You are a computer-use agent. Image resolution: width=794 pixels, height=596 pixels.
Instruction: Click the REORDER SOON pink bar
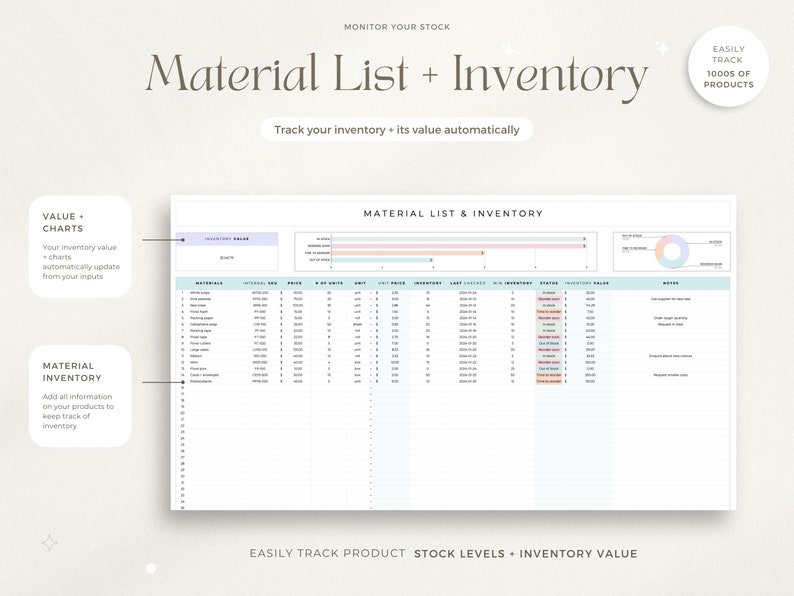pyautogui.click(x=458, y=246)
